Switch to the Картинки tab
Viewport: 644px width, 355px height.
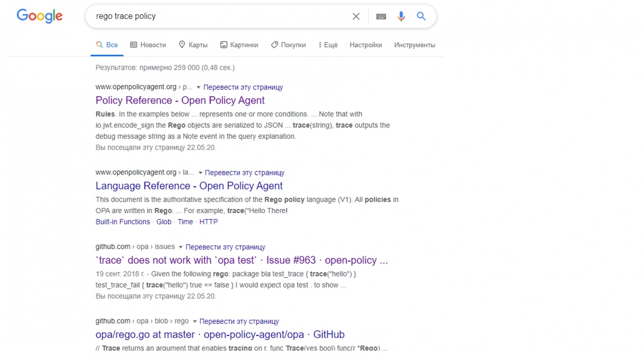[x=239, y=45]
